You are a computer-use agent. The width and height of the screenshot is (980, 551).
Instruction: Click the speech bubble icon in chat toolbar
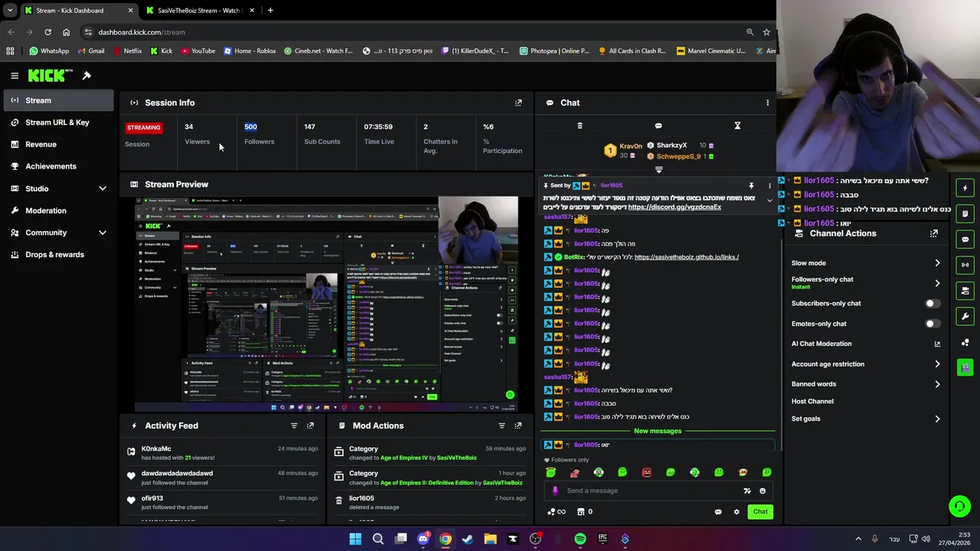(658, 126)
